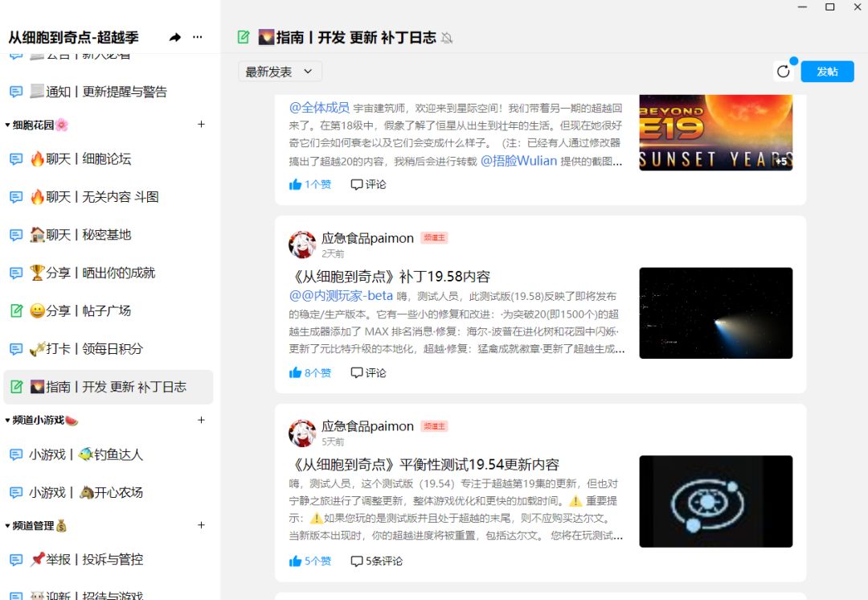This screenshot has width=868, height=600.
Task: Click author name 应急食品paimon on 19.58 post
Action: click(x=367, y=238)
